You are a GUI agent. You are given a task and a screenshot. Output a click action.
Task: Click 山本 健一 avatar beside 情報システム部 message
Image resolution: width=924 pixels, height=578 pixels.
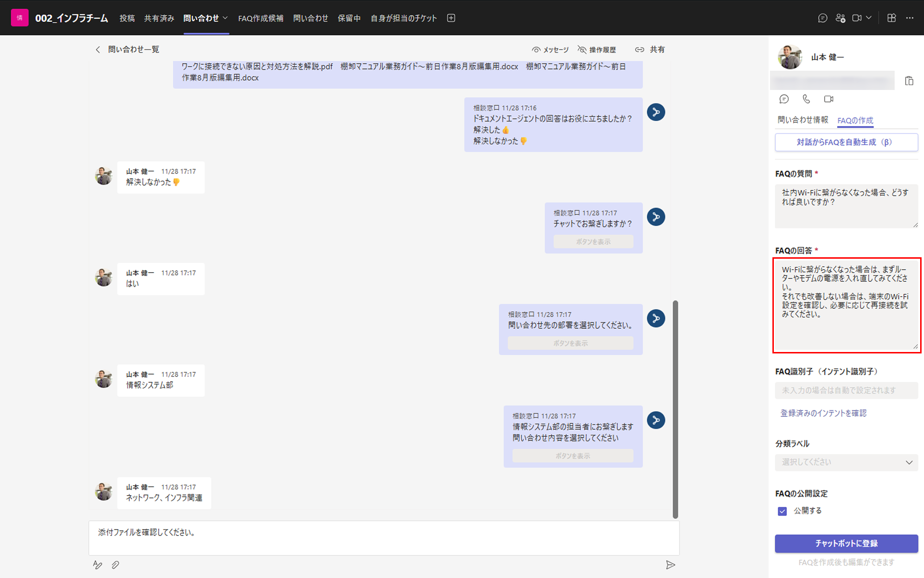pyautogui.click(x=103, y=379)
